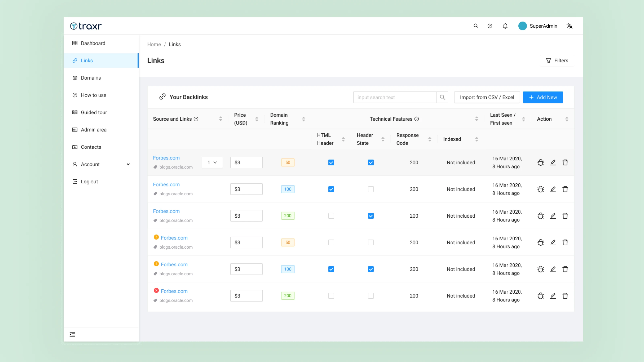
Task: Open the '1' dropdown in first row
Action: click(212, 163)
